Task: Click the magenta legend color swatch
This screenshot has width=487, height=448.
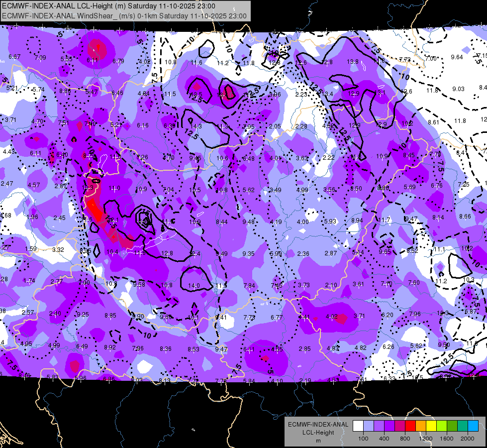Action: point(400,426)
